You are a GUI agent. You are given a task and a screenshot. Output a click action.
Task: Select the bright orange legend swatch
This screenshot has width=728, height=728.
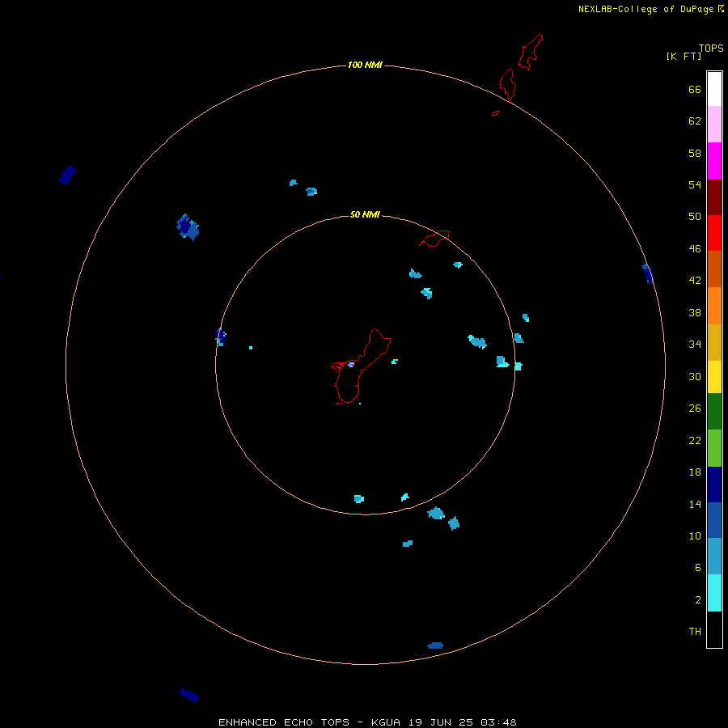pyautogui.click(x=714, y=306)
